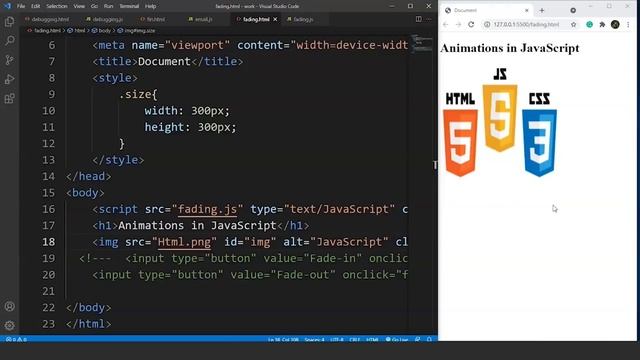
Task: Open Chrome three-dot menu
Action: click(628, 24)
